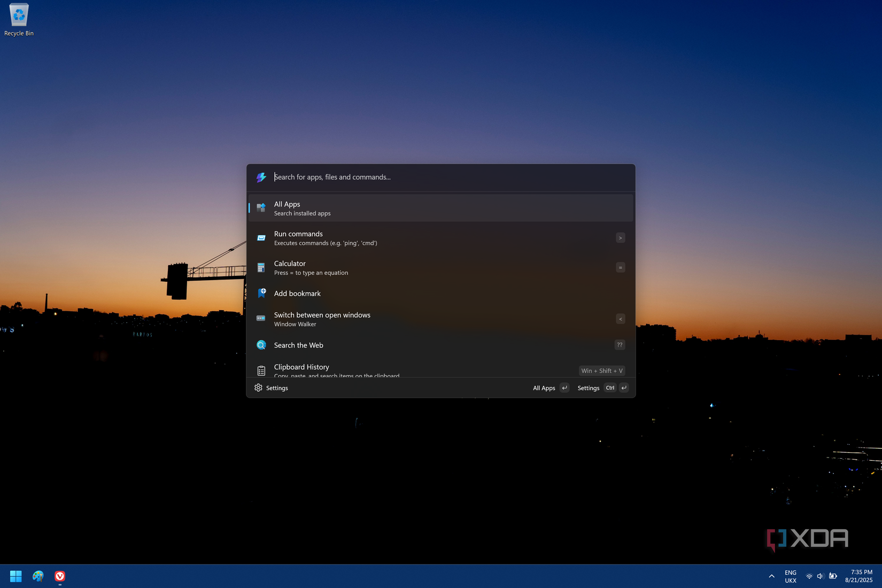Click the Calculator icon in results
Screen dimensions: 882x588
261,268
